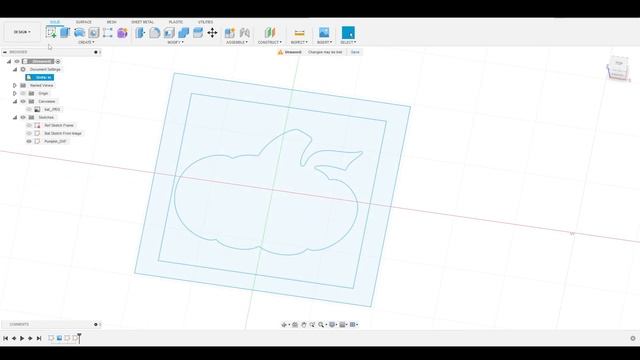Jump to timeline beginning

click(x=5, y=338)
